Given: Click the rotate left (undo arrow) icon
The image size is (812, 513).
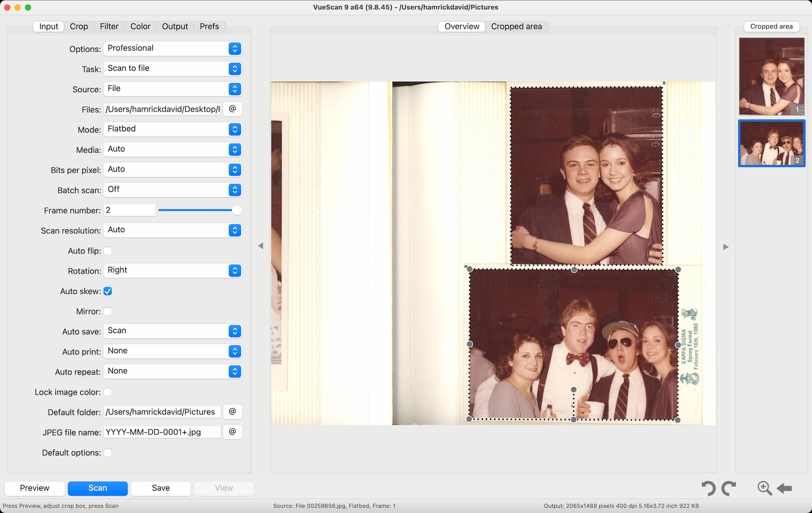Looking at the screenshot, I should (x=708, y=488).
